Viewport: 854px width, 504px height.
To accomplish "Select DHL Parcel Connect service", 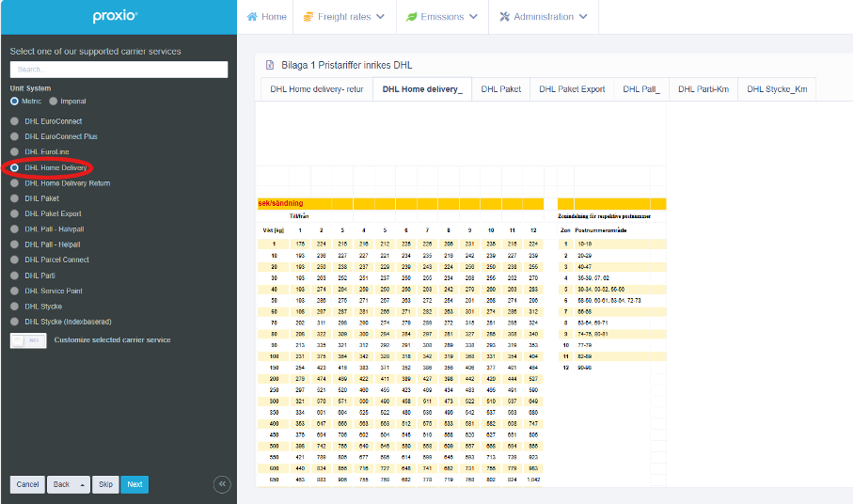I will tap(15, 260).
